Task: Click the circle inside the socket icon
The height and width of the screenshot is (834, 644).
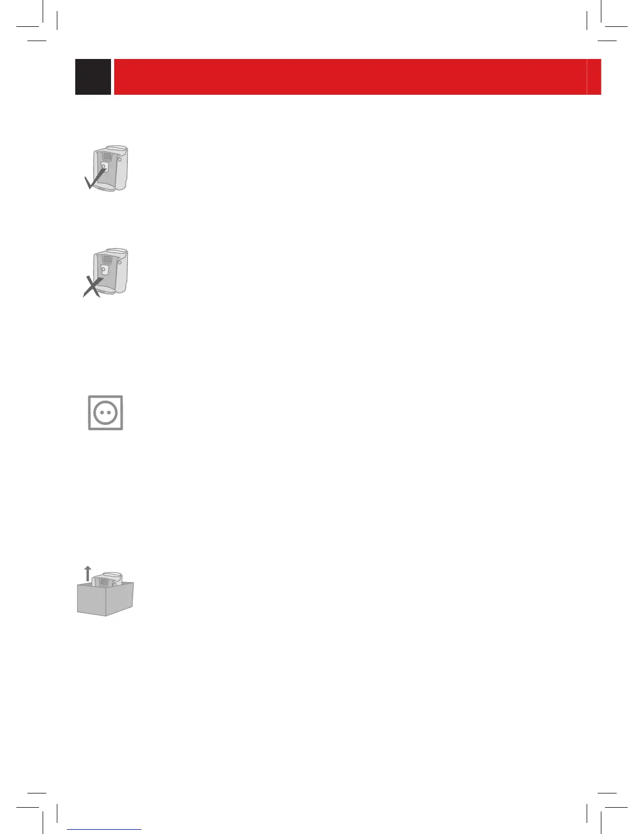Action: tap(105, 413)
